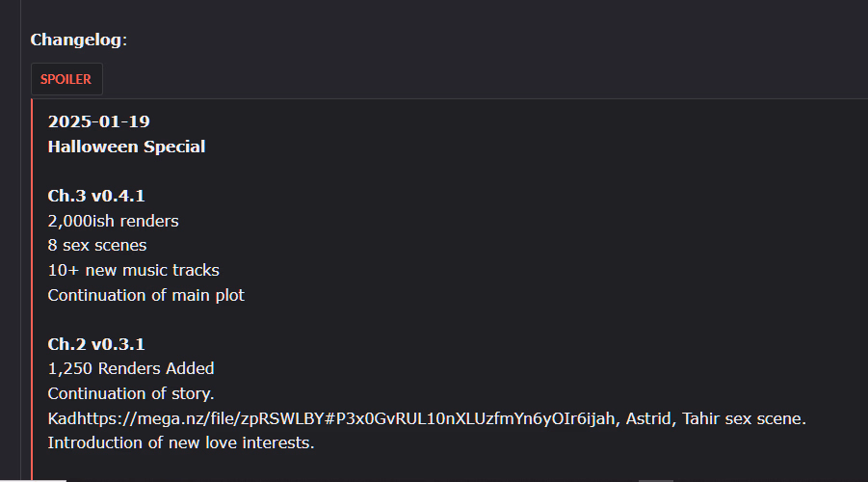This screenshot has width=868, height=482.
Task: Click the Continuation of story line
Action: point(131,393)
